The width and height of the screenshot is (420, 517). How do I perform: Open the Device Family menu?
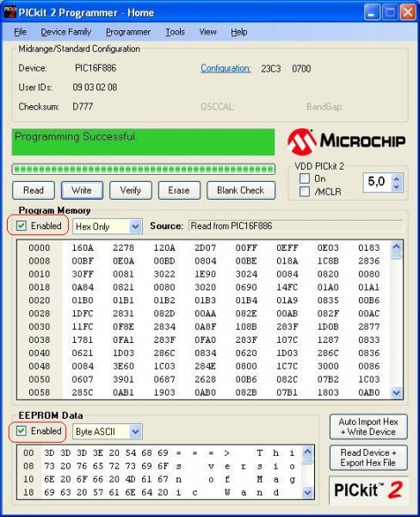tap(66, 32)
